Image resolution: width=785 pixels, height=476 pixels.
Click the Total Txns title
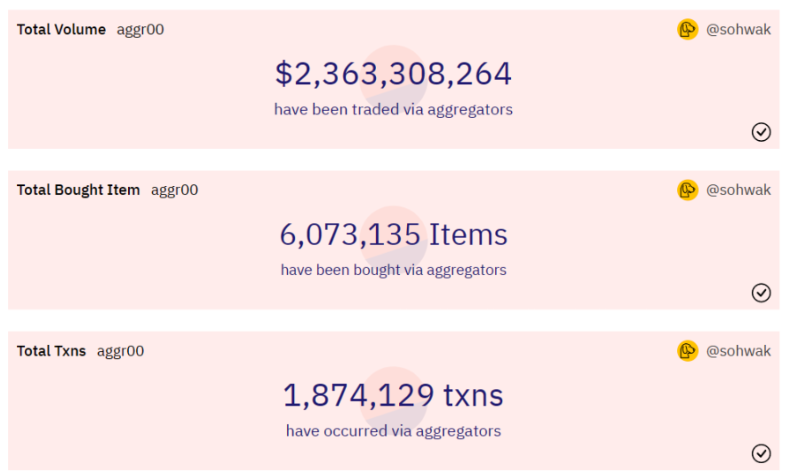(x=51, y=351)
